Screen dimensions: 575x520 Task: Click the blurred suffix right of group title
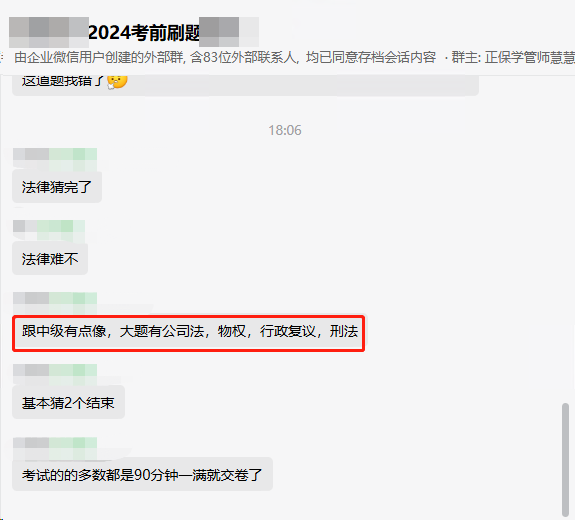229,32
